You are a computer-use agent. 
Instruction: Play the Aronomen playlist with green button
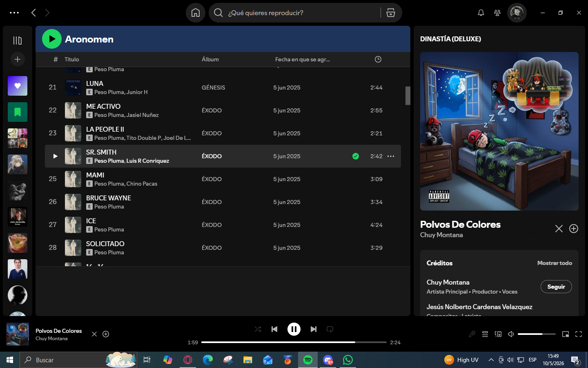(52, 39)
